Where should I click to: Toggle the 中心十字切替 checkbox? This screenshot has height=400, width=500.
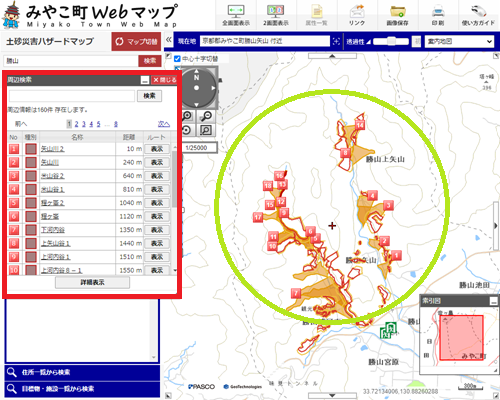[177, 59]
